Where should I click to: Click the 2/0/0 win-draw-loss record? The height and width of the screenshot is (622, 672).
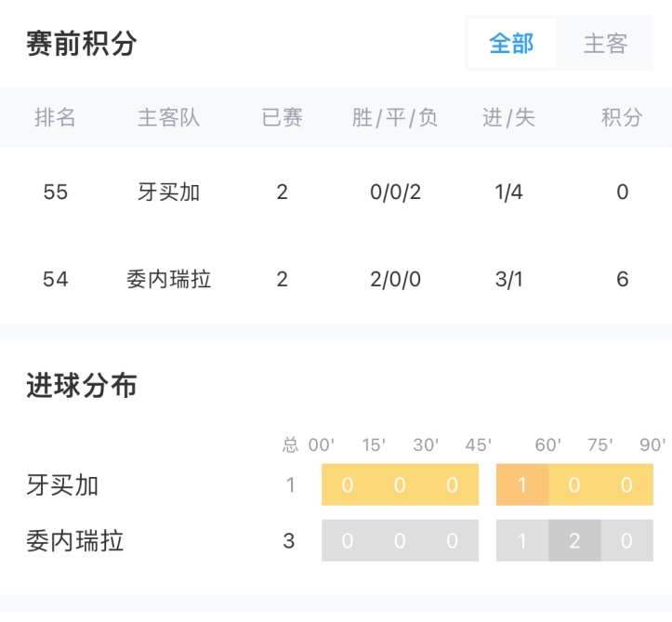(x=395, y=279)
